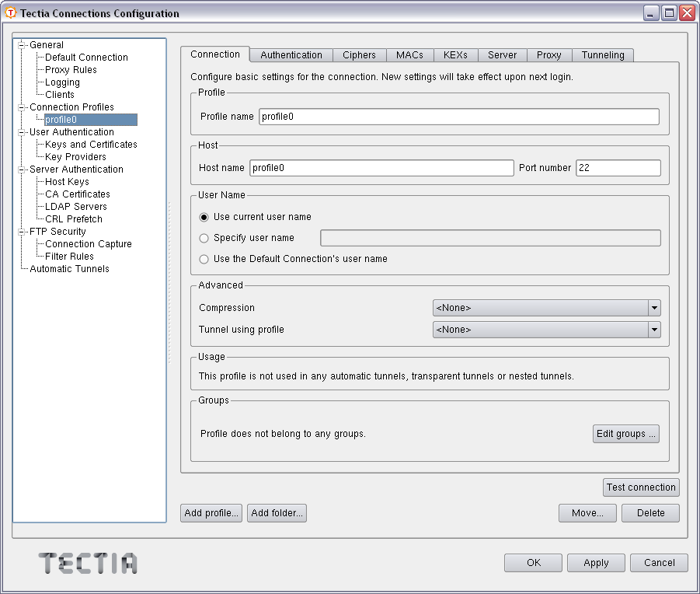Select the MACs tab
Image resolution: width=700 pixels, height=594 pixels.
(409, 54)
